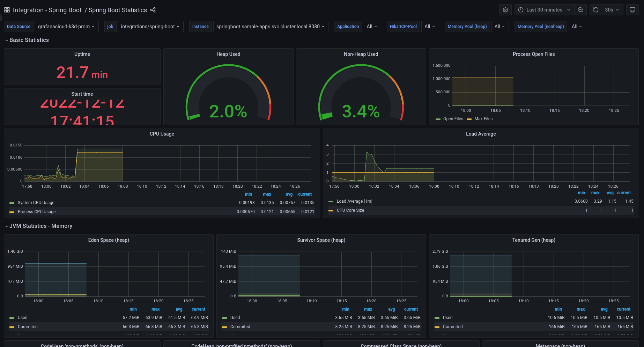
Task: Open the instance variable dropdown
Action: (x=271, y=26)
